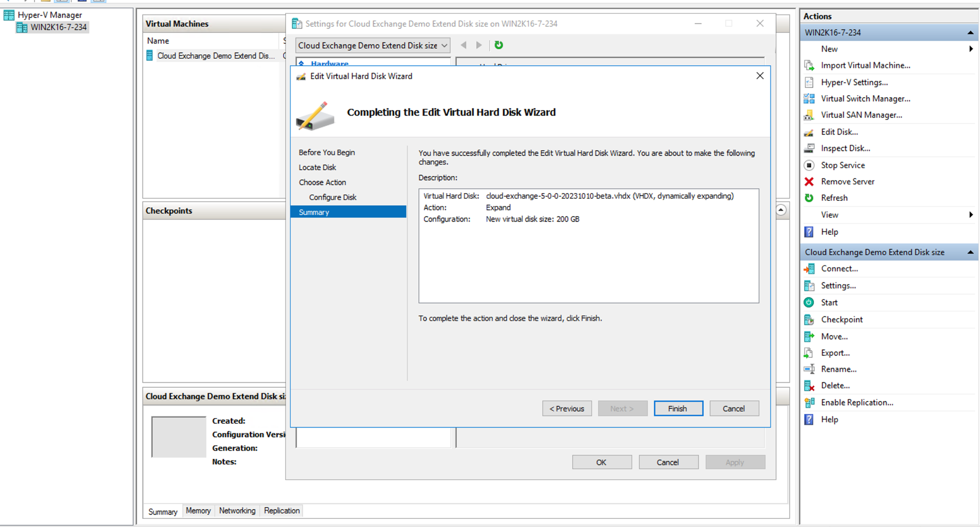Viewport: 980px width, 527px height.
Task: Switch to the Replication tab
Action: coord(282,511)
